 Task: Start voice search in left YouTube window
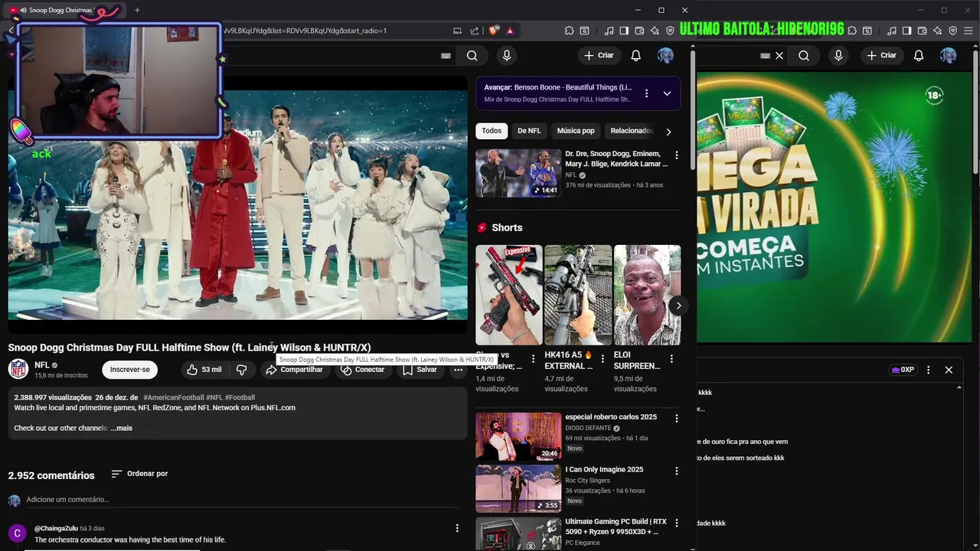506,55
